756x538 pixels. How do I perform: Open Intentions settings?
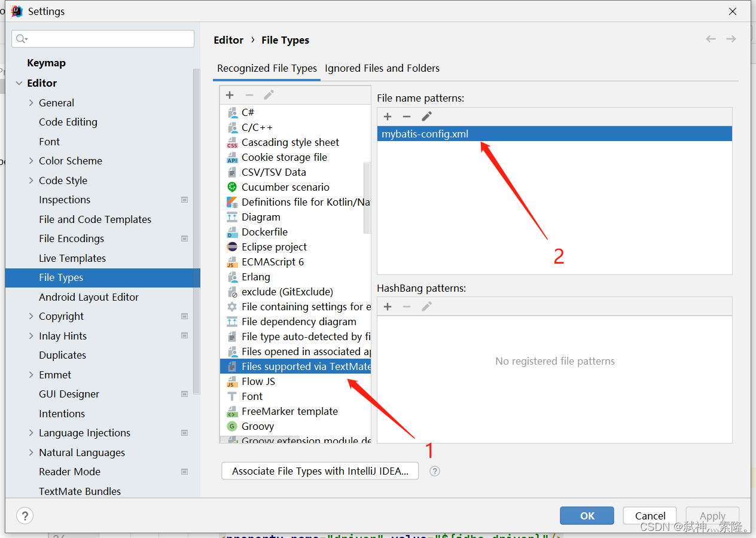(62, 414)
